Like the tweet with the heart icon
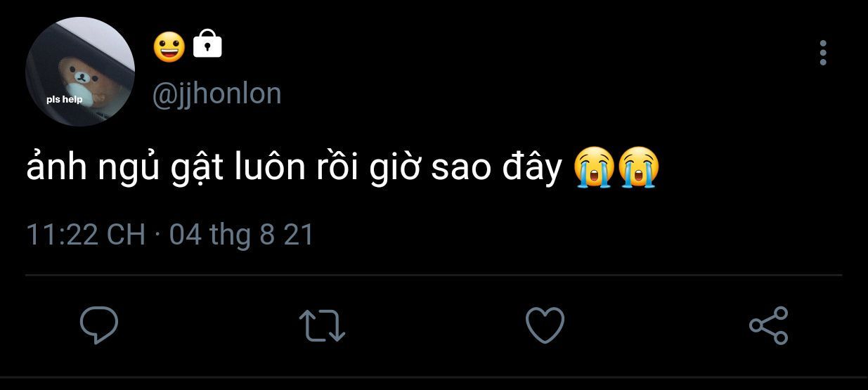The width and height of the screenshot is (868, 390). tap(545, 325)
